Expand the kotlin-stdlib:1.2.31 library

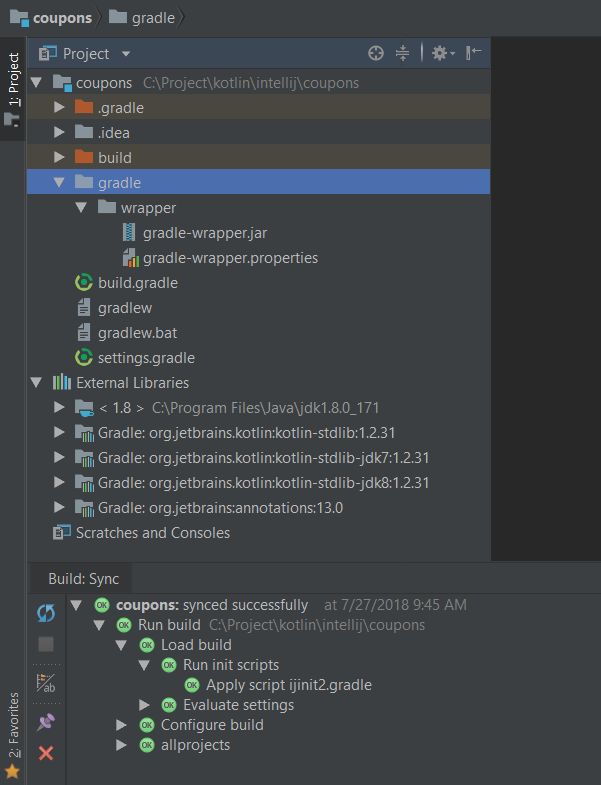tap(59, 433)
